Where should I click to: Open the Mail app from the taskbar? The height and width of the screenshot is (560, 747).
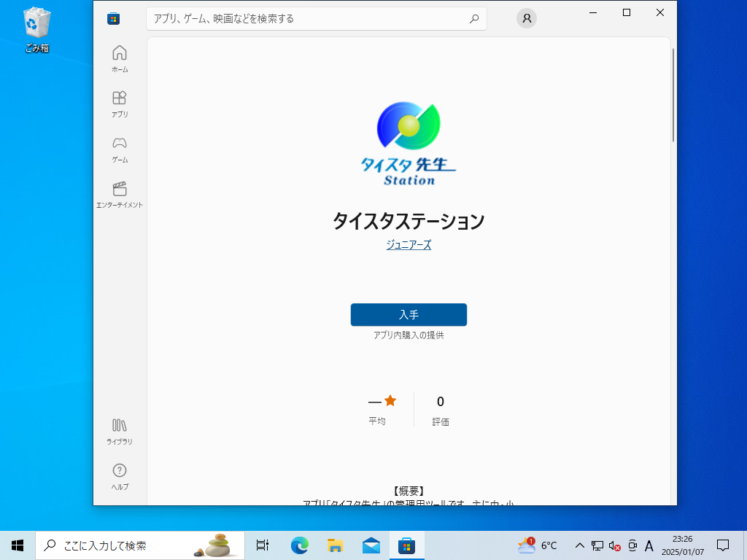click(x=371, y=545)
